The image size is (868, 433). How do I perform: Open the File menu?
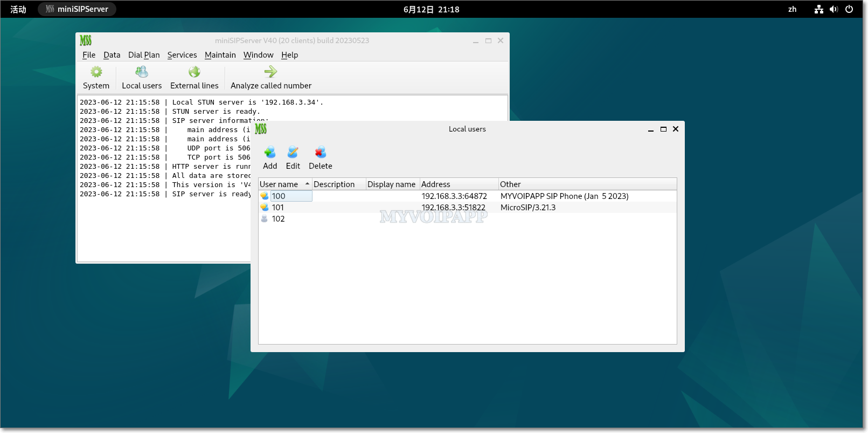click(x=89, y=55)
